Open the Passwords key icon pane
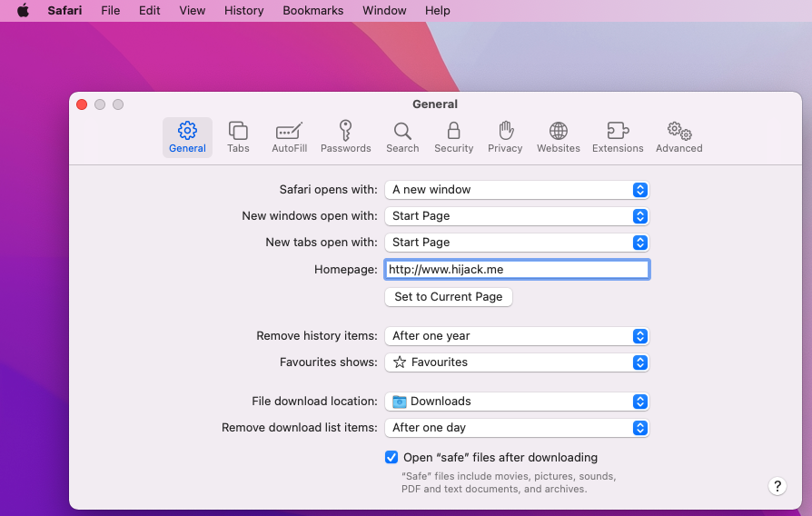This screenshot has height=516, width=812. pyautogui.click(x=345, y=137)
